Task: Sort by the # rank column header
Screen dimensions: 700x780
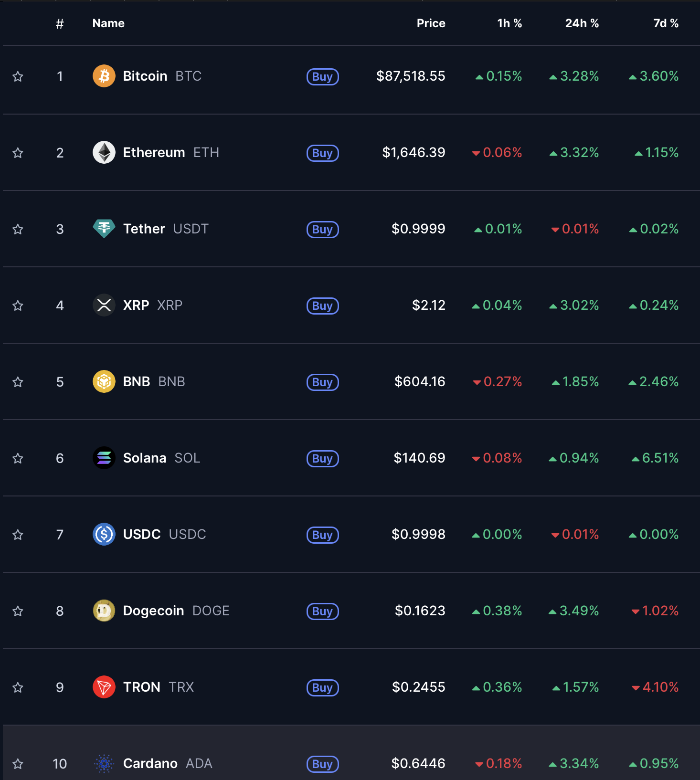Action: tap(60, 24)
